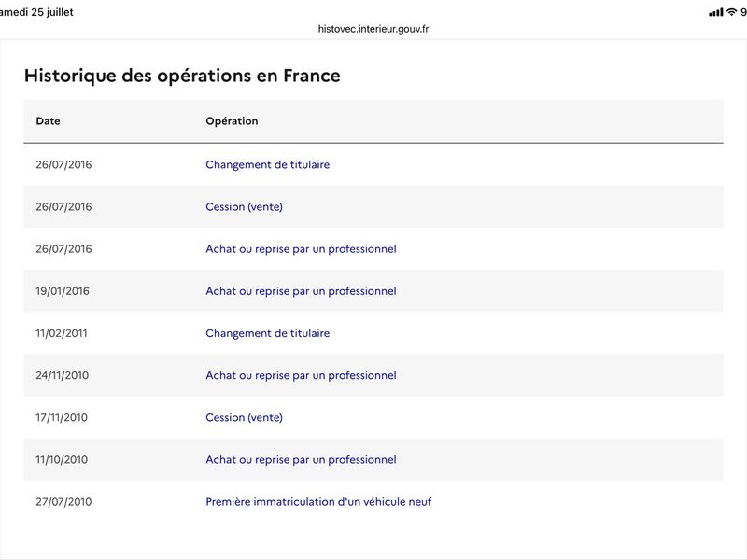Select the 11/02/2011 date cell
The height and width of the screenshot is (560, 747).
(62, 333)
